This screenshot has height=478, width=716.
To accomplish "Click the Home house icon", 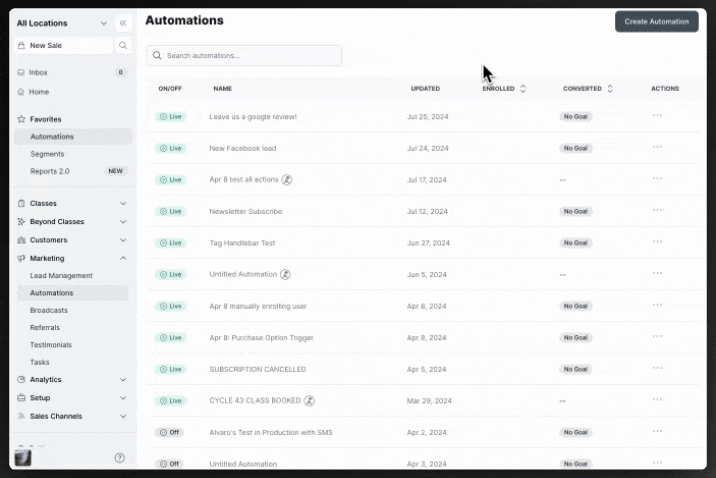I will 21,92.
